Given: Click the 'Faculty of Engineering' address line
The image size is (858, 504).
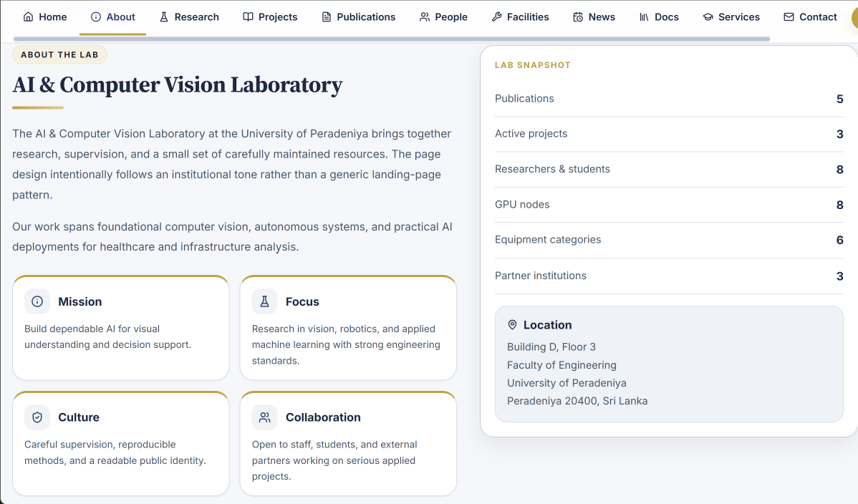Looking at the screenshot, I should (561, 365).
